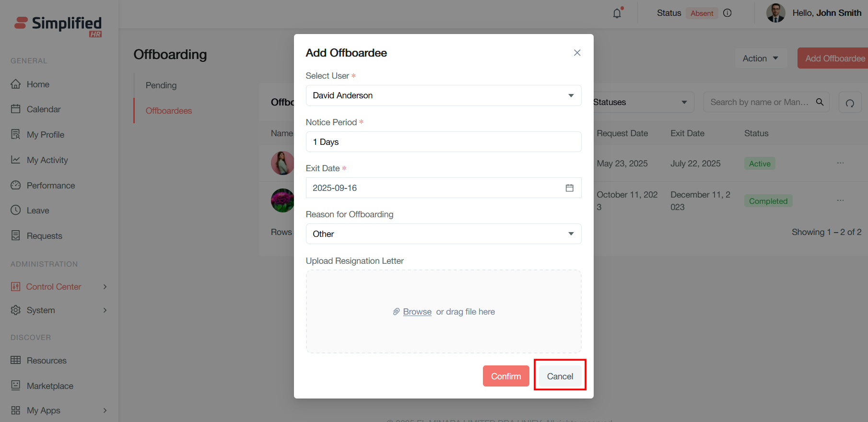Expand the Reason for Offboarding dropdown

(443, 234)
